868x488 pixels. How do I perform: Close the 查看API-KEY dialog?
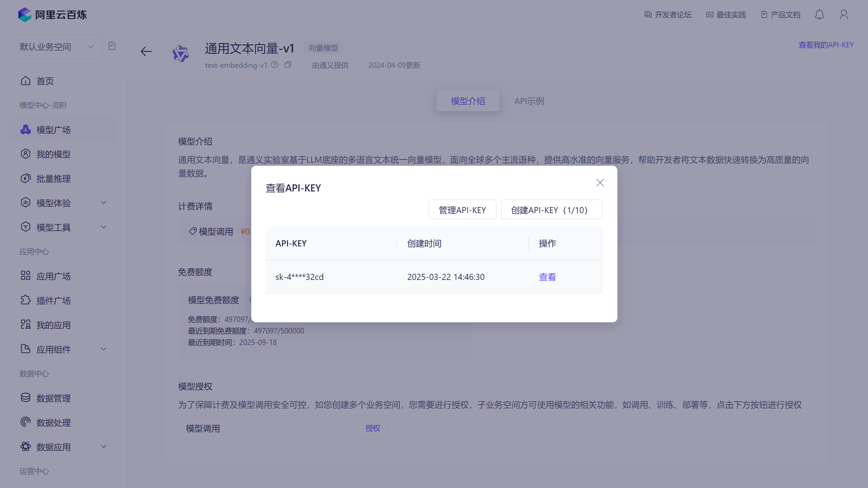coord(600,183)
